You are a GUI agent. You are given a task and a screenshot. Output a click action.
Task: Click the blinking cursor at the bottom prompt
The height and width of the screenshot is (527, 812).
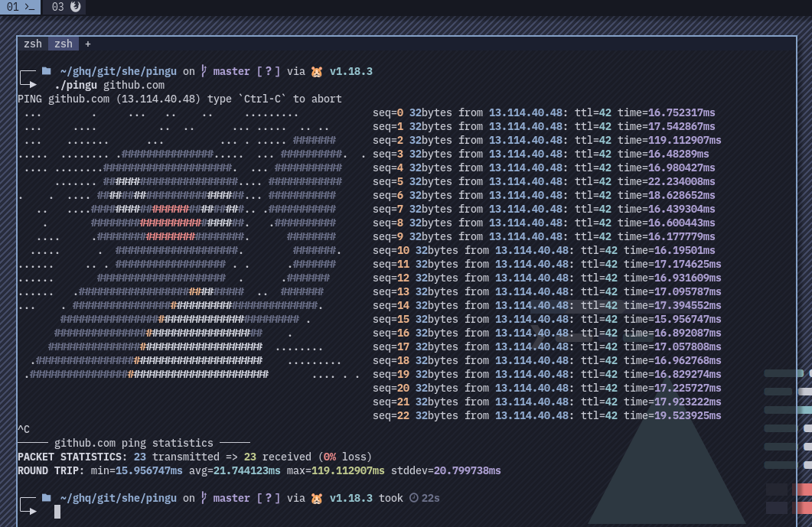click(57, 512)
